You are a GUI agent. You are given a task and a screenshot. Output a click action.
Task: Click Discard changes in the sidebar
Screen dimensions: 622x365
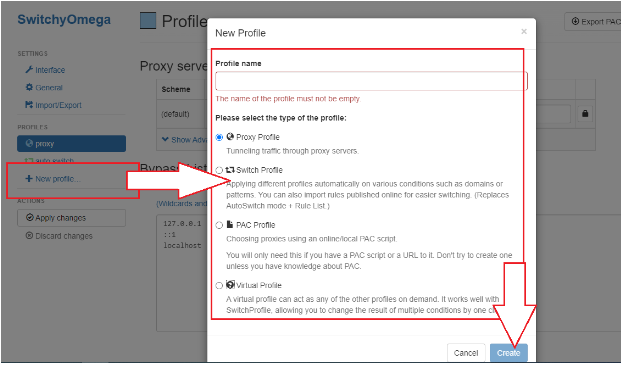click(x=59, y=236)
